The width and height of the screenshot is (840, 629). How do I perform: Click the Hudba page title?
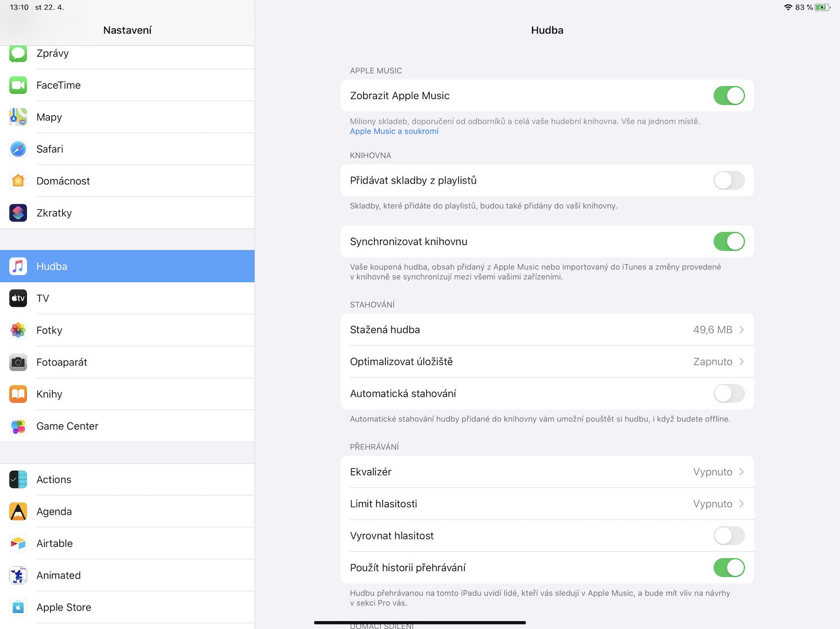547,30
